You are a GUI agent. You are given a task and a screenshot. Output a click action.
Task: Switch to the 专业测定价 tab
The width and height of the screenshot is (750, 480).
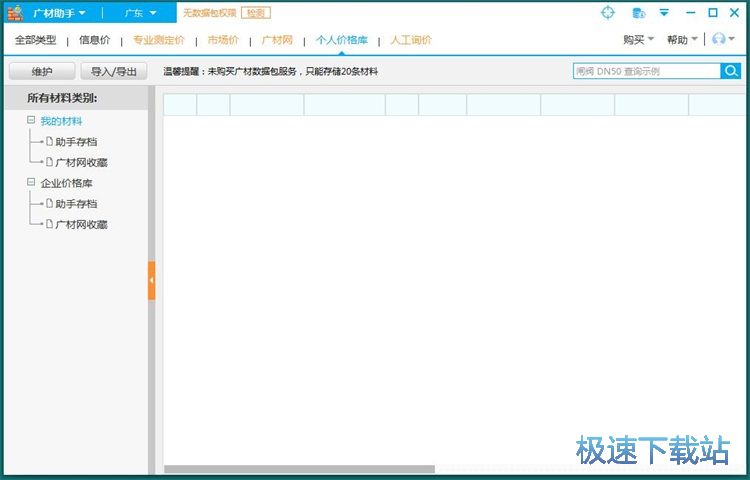[159, 40]
